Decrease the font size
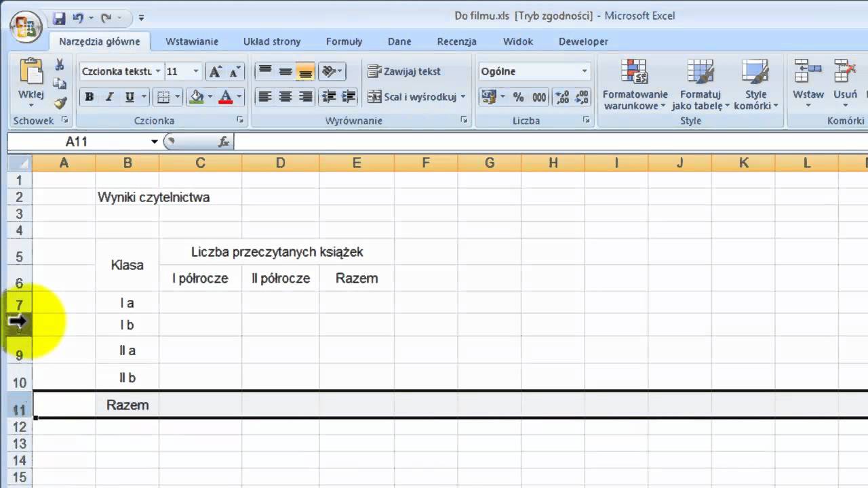868x488 pixels. (235, 72)
